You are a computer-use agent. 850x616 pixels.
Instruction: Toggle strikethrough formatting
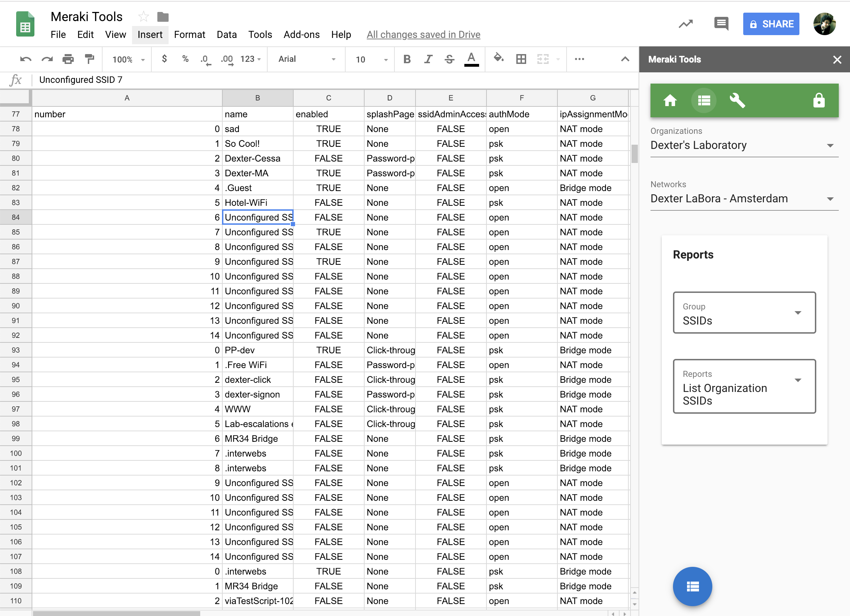point(449,59)
